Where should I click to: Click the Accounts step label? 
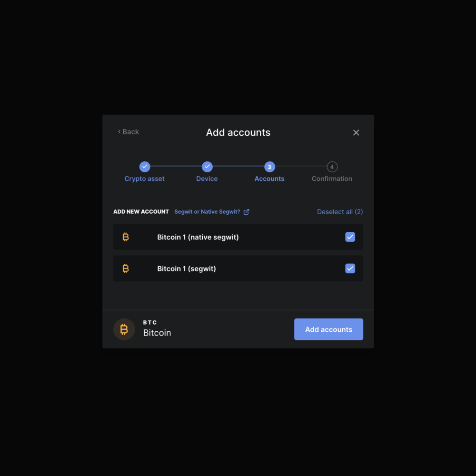pos(269,179)
